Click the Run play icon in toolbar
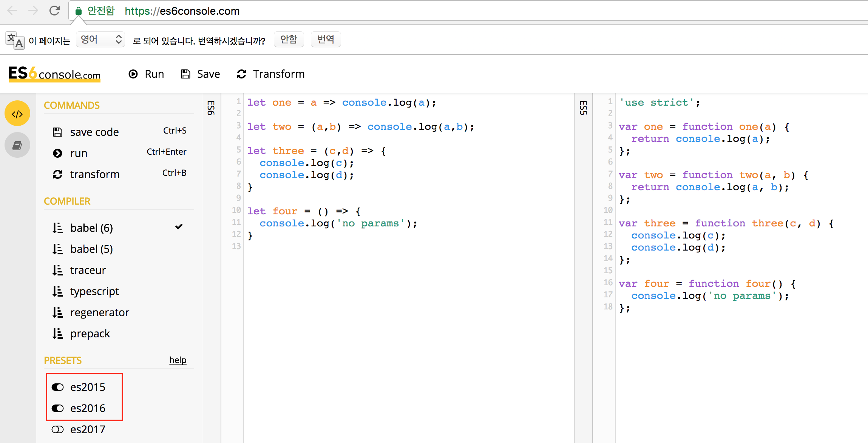 (x=133, y=74)
